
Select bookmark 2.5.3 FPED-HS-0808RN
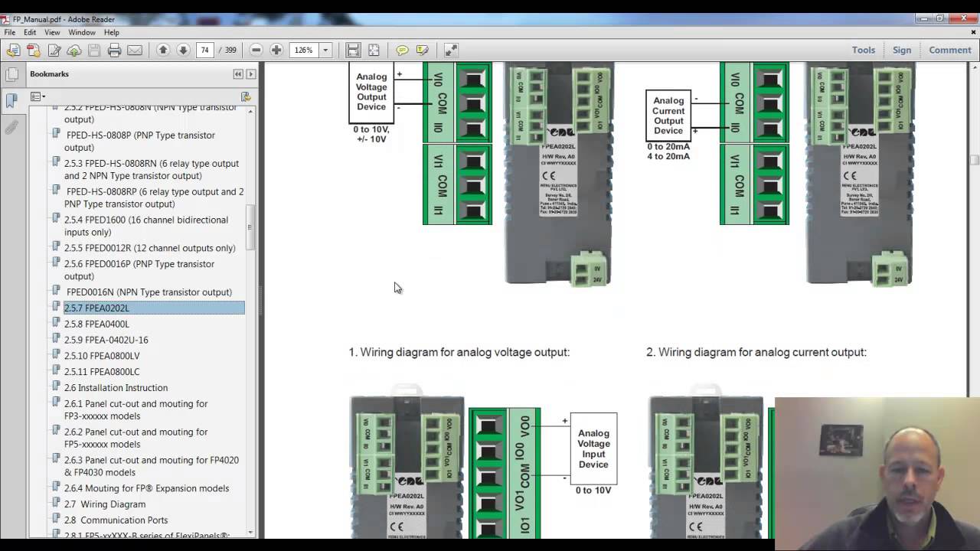(x=152, y=169)
